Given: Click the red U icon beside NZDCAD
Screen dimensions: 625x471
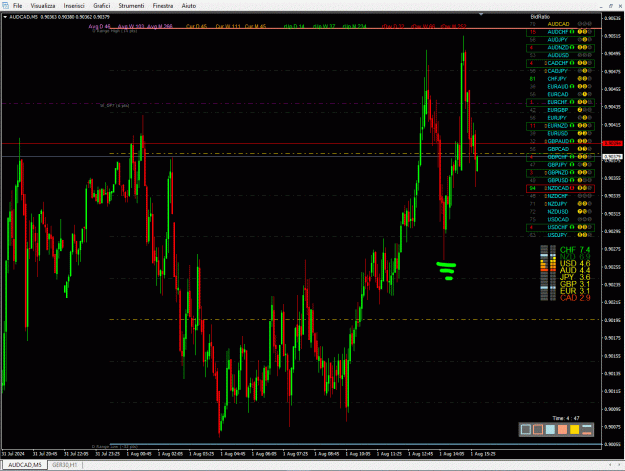Looking at the screenshot, I should point(572,188).
